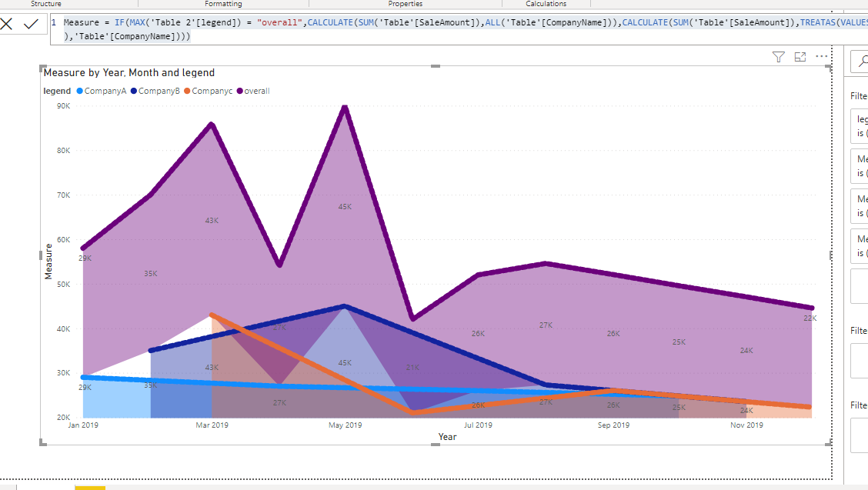Image resolution: width=868 pixels, height=490 pixels.
Task: Click the 'Year' x-axis title
Action: coord(447,437)
